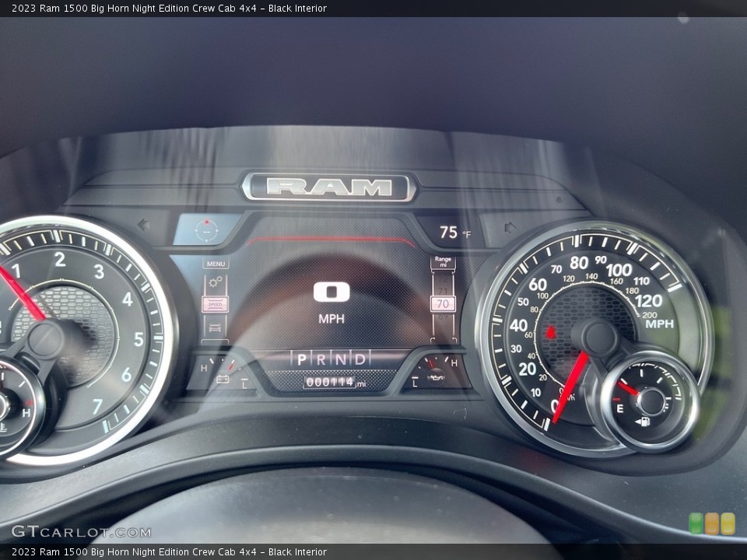Select the Range mi label
The height and width of the screenshot is (560, 747).
(x=443, y=262)
